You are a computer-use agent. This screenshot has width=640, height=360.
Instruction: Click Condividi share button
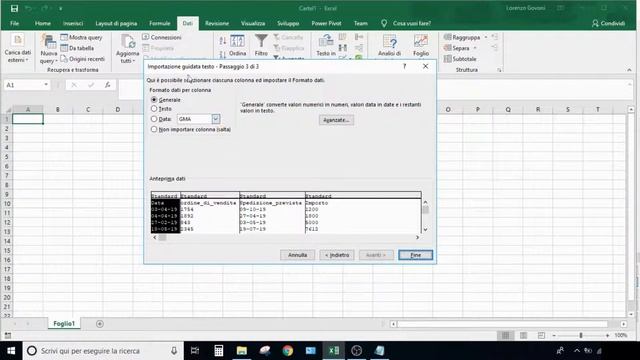pyautogui.click(x=609, y=23)
